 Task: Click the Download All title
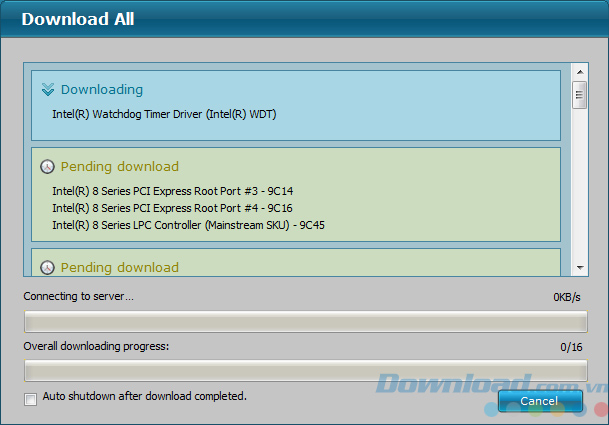[78, 19]
